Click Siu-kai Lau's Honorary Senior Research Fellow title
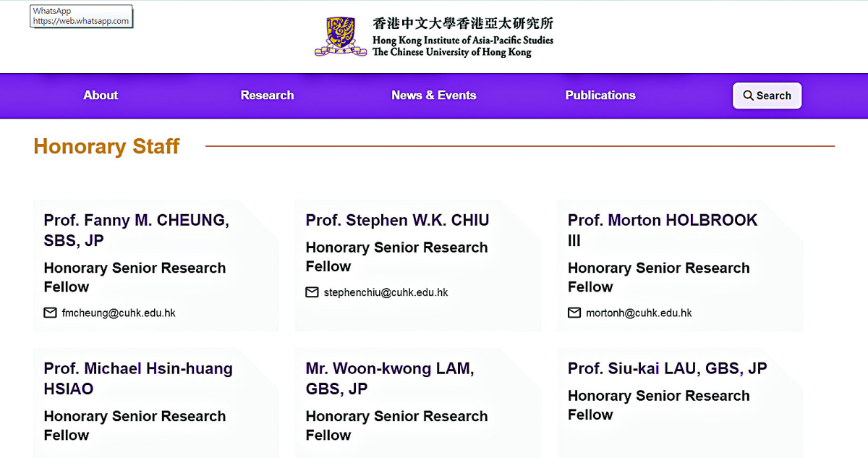 pos(659,405)
